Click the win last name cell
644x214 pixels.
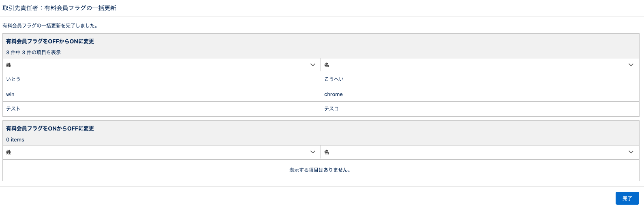coord(10,94)
